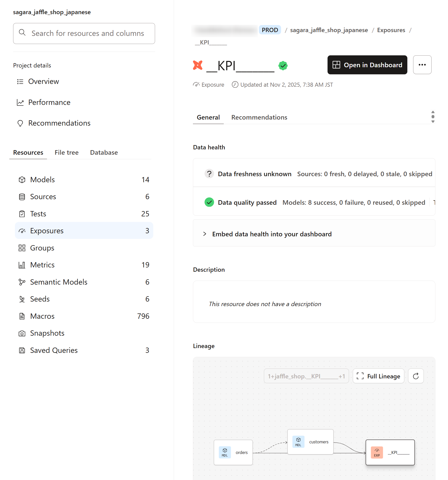Screen dimensions: 448x480
Task: Open the File tree tab
Action: (67, 152)
